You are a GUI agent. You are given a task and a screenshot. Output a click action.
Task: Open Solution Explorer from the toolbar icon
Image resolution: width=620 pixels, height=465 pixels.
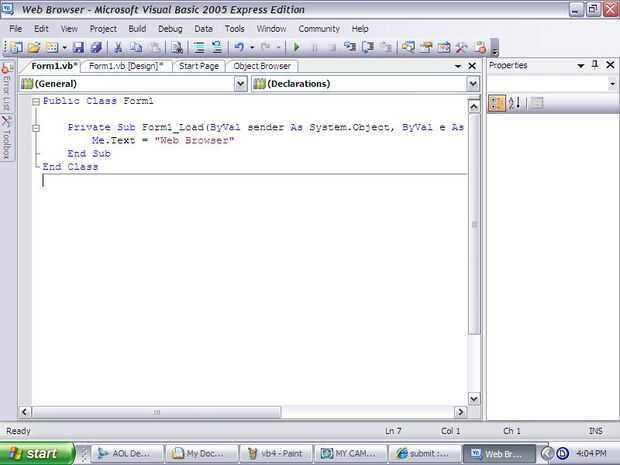pos(408,47)
